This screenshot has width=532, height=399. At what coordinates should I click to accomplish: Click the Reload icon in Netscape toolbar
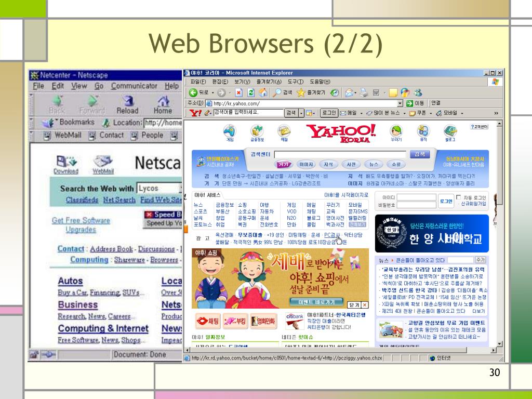[x=128, y=101]
